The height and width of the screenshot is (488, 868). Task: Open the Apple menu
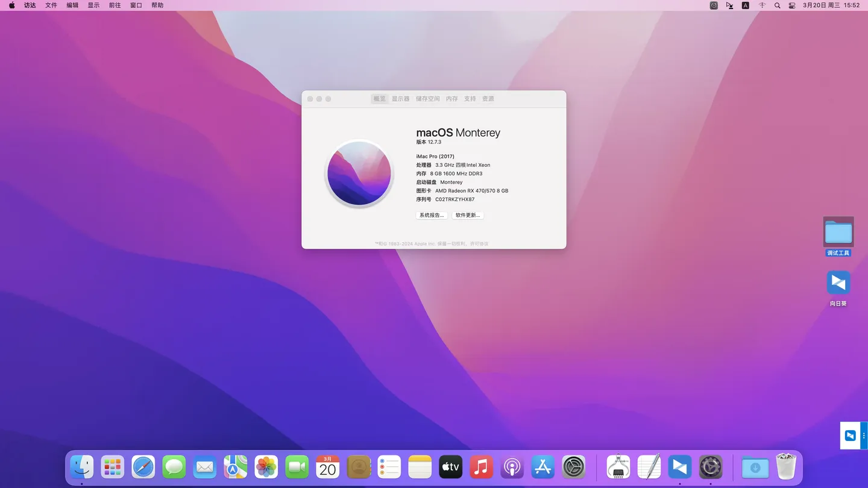11,5
